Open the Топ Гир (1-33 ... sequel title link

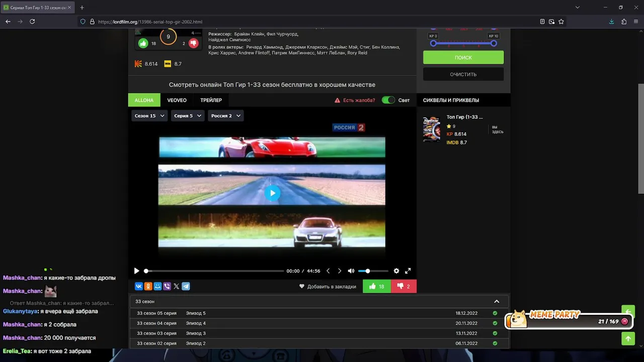point(465,117)
